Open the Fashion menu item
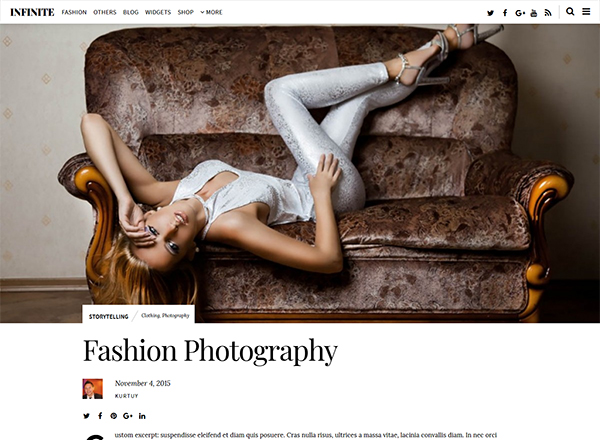This screenshot has height=440, width=600. click(74, 12)
